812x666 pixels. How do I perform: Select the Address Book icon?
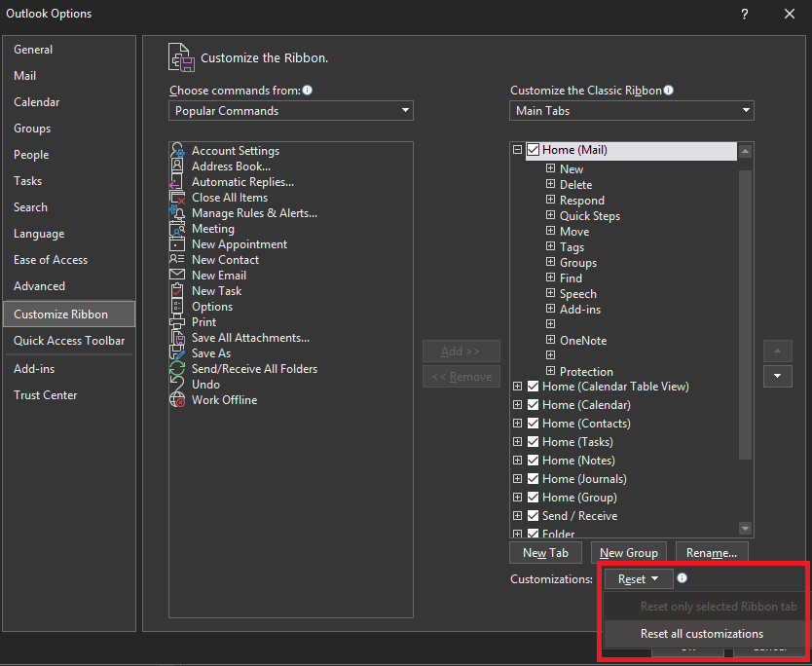(x=177, y=166)
